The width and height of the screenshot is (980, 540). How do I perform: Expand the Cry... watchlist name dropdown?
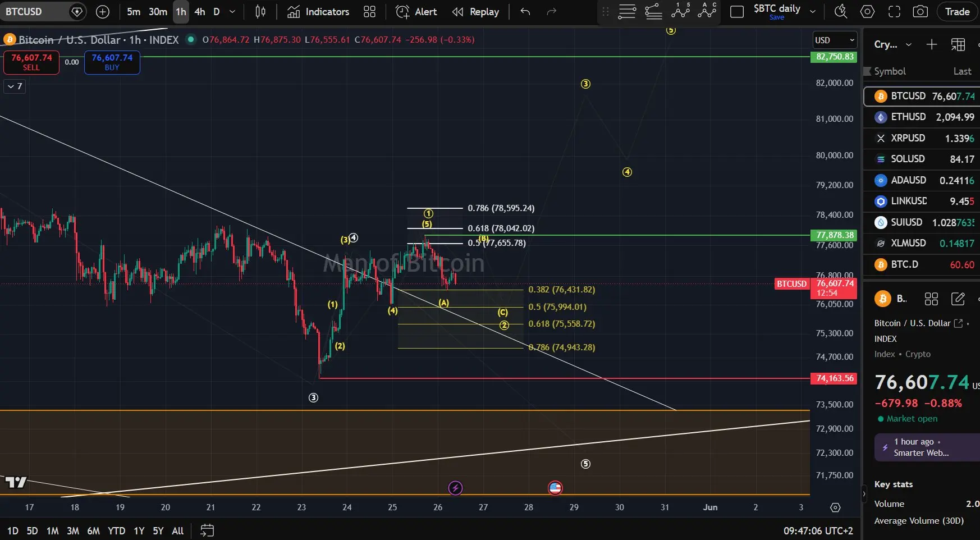(x=892, y=44)
